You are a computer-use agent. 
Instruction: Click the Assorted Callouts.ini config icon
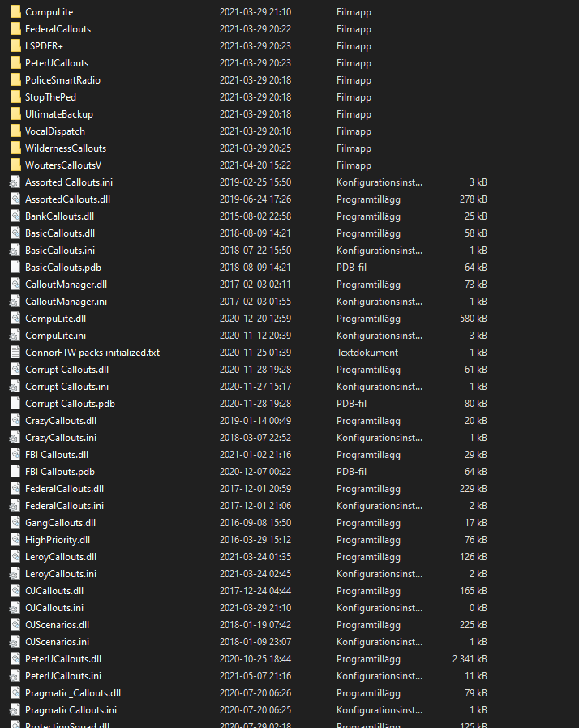(x=15, y=182)
